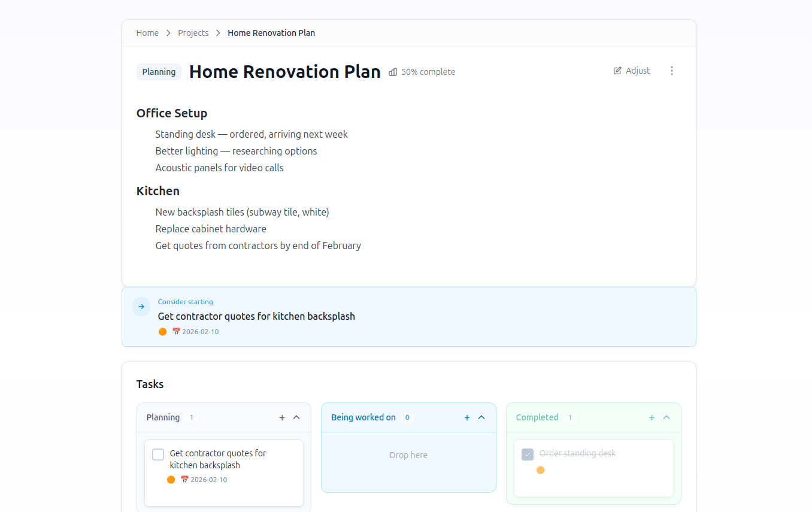The image size is (812, 512).
Task: Click the 50% complete label
Action: click(428, 72)
